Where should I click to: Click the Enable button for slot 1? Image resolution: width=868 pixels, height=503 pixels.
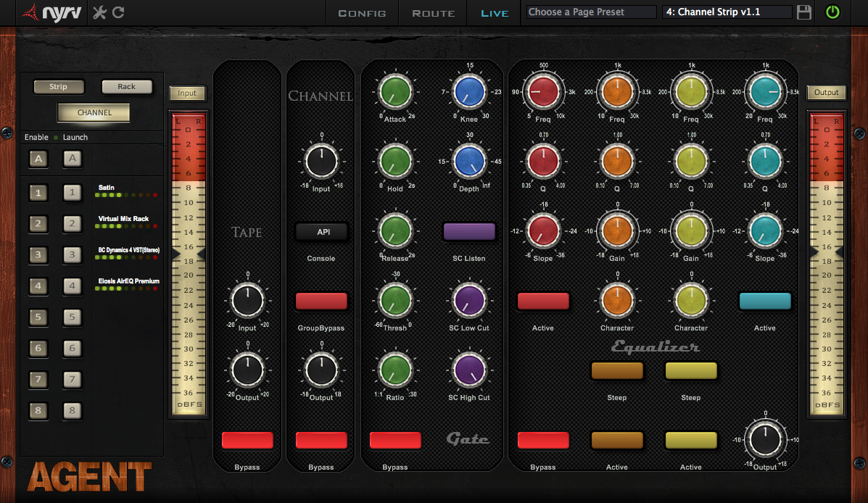point(38,193)
